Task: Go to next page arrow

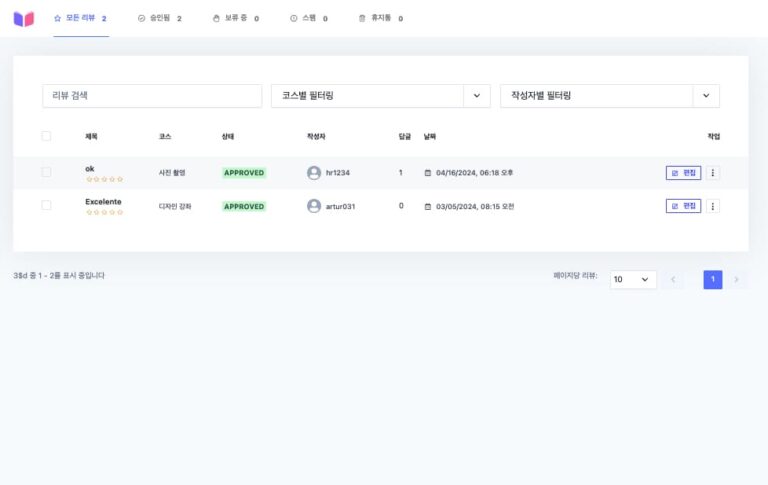Action: pos(737,280)
